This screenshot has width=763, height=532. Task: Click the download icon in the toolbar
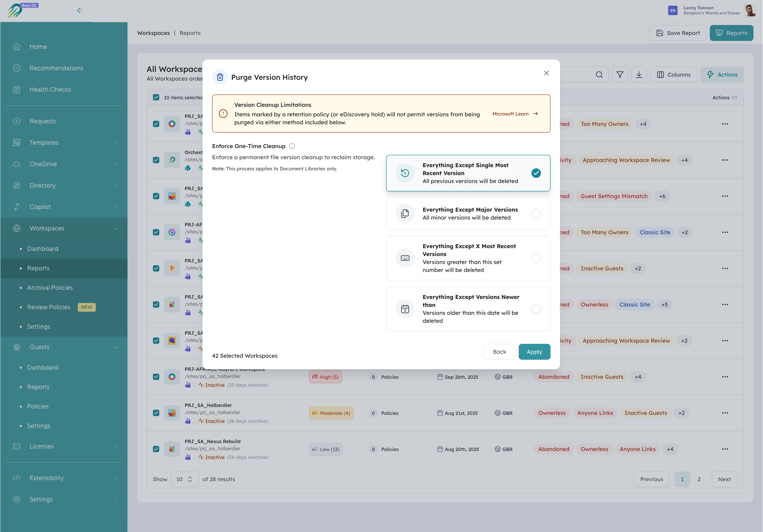(639, 75)
